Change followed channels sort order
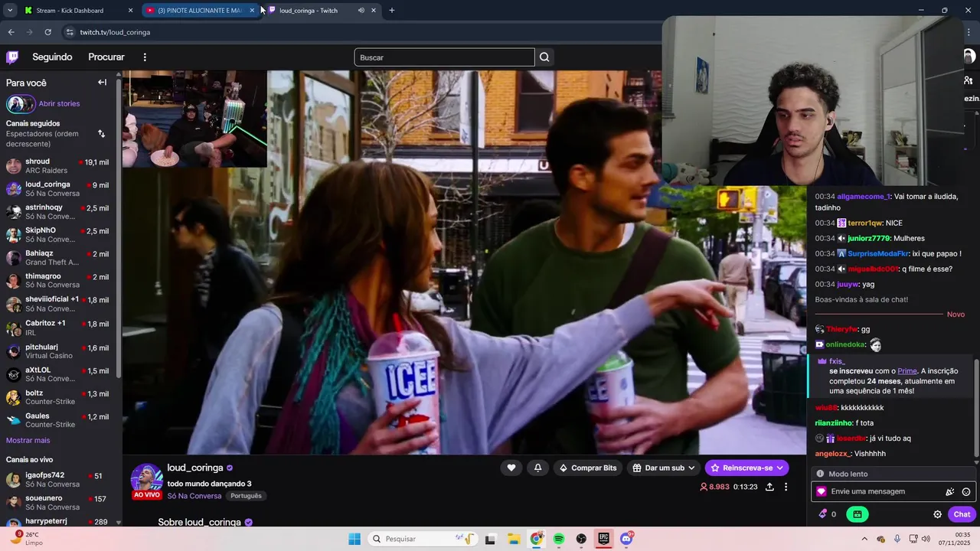 [x=101, y=134]
